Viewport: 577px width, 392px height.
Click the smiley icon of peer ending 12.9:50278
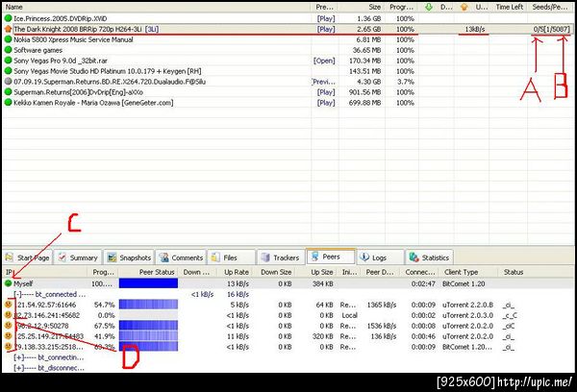[8, 326]
